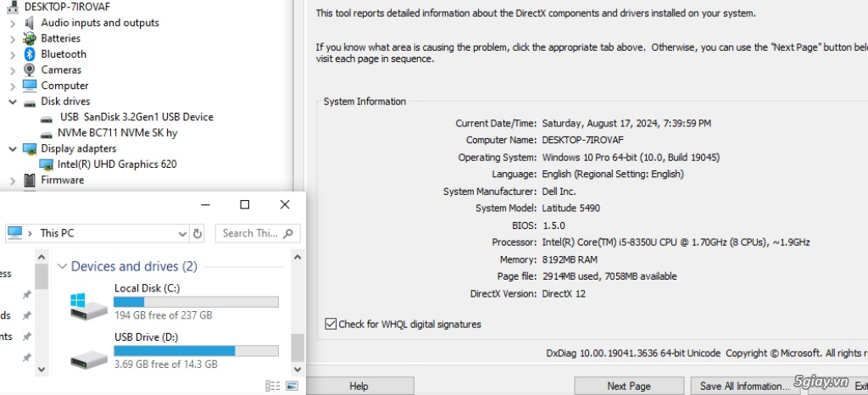Collapse the Disk drives node
Screen dimensions: 868x395
tap(13, 102)
